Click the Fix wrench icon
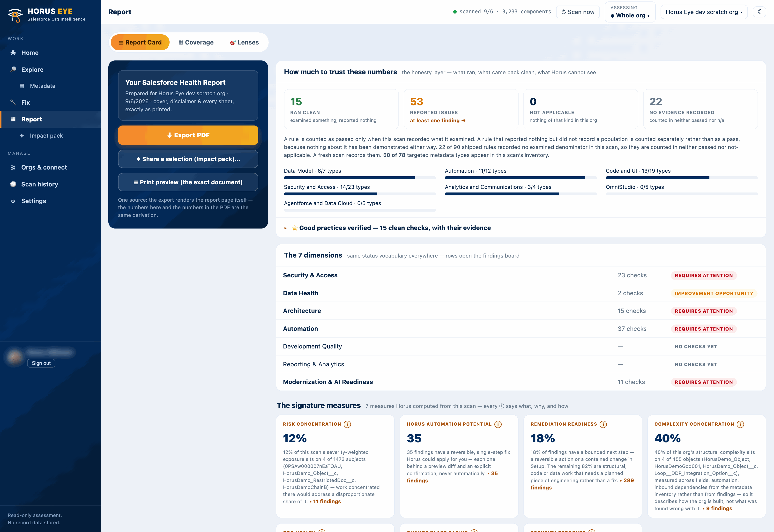The height and width of the screenshot is (532, 774). click(x=13, y=102)
